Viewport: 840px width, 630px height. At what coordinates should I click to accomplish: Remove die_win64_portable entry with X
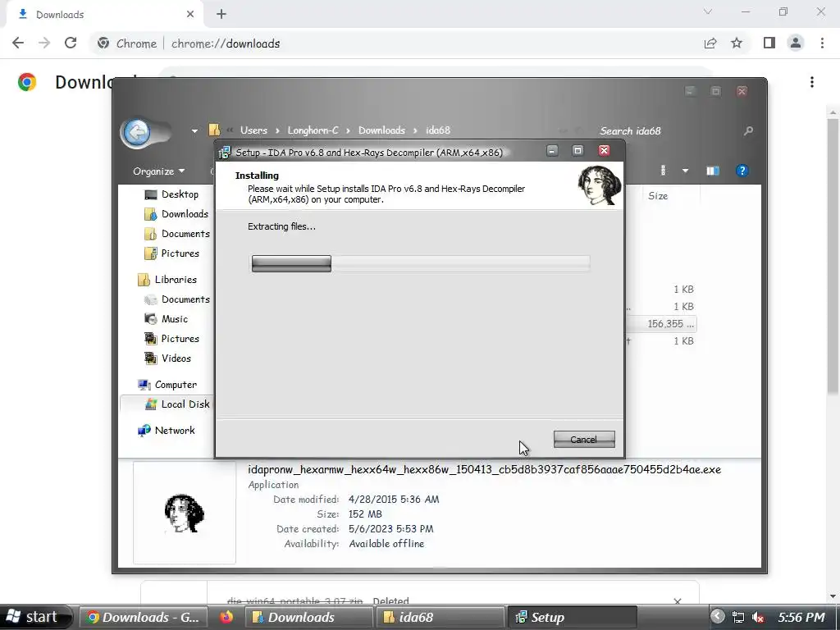[x=677, y=601]
